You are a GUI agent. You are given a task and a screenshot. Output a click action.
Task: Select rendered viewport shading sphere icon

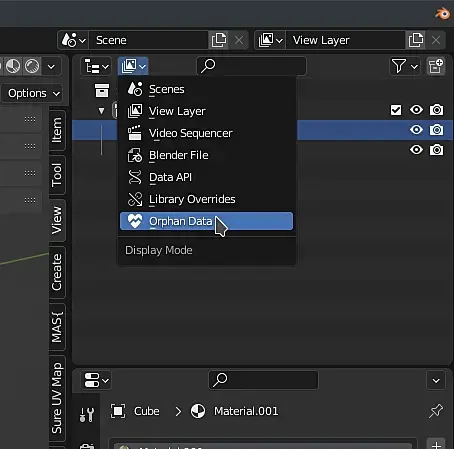32,66
